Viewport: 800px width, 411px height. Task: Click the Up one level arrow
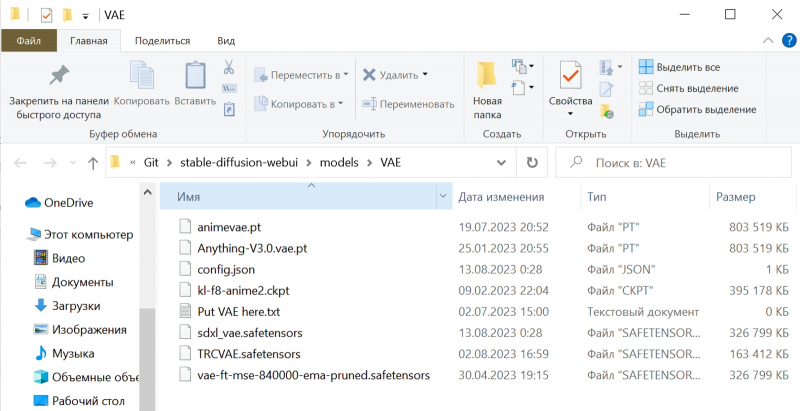[x=93, y=162]
